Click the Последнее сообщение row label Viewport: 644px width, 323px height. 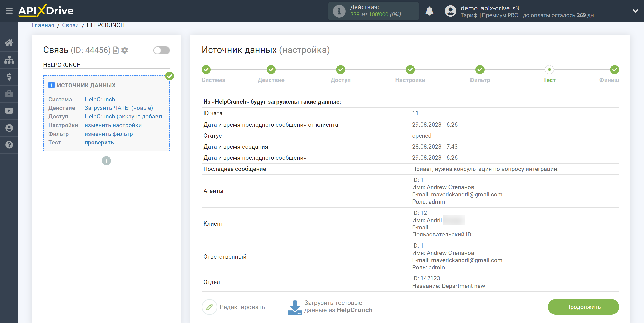pyautogui.click(x=235, y=169)
